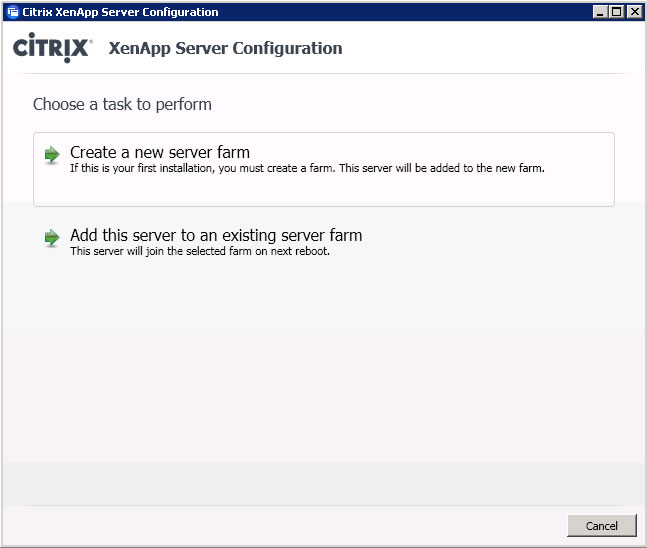Screen dimensions: 647x548
Task: Click the green arrow beside Add this server to an existing farm
Action: click(52, 238)
